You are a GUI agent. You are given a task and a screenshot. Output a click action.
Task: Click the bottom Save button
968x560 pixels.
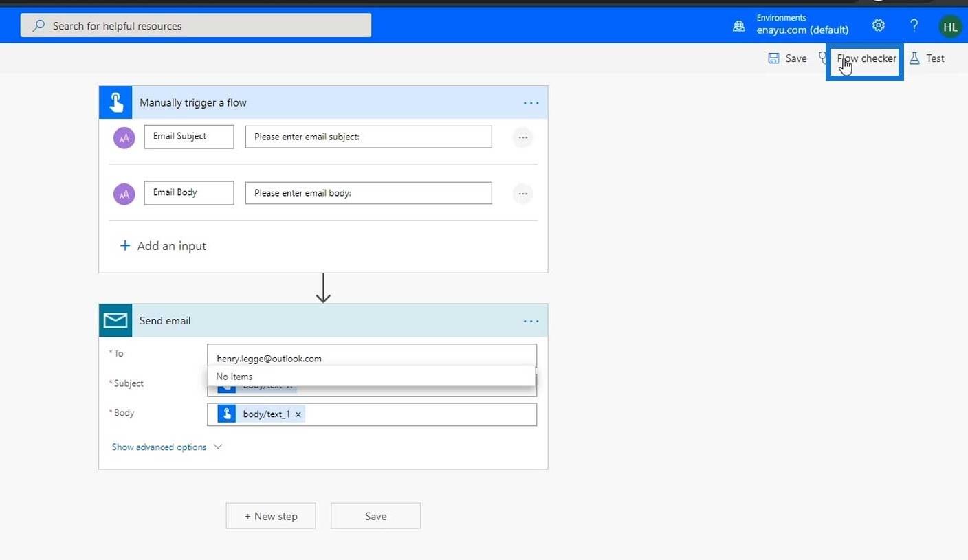click(x=375, y=516)
